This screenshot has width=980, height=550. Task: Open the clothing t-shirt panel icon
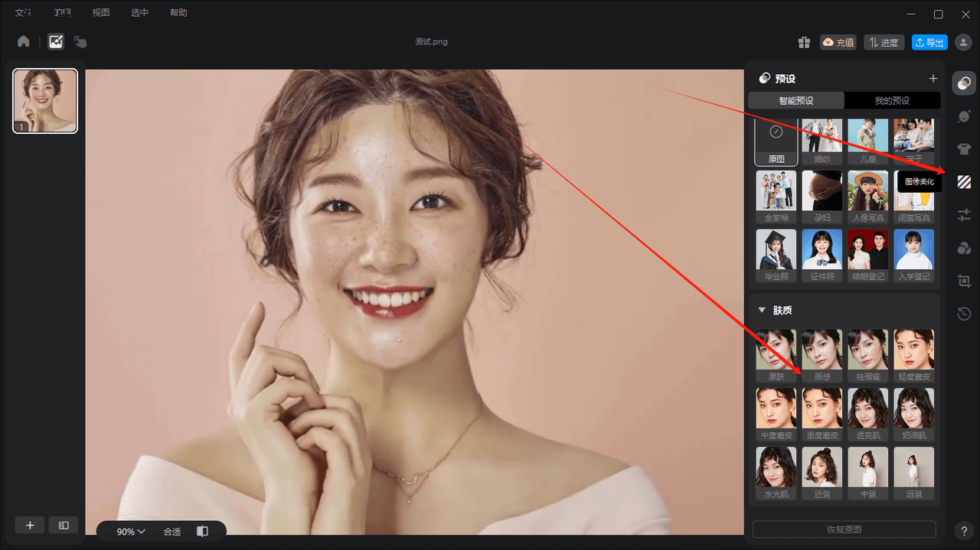tap(964, 149)
